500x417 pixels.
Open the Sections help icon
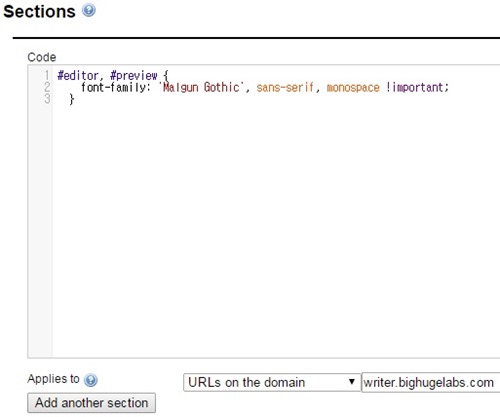click(x=89, y=10)
